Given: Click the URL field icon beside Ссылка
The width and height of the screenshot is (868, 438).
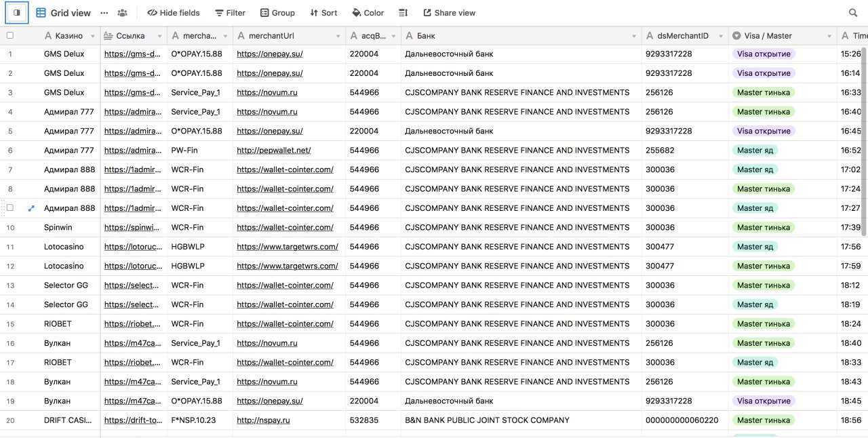Looking at the screenshot, I should pos(108,36).
